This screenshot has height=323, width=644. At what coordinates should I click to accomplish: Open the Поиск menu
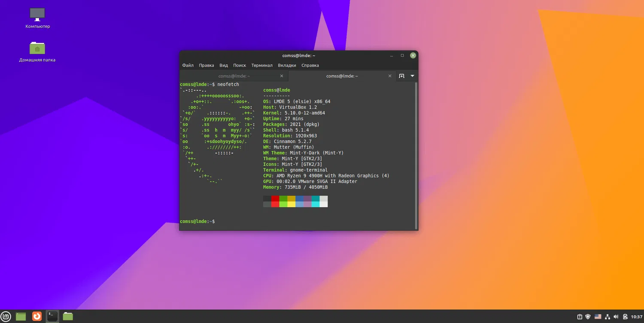[x=240, y=66]
